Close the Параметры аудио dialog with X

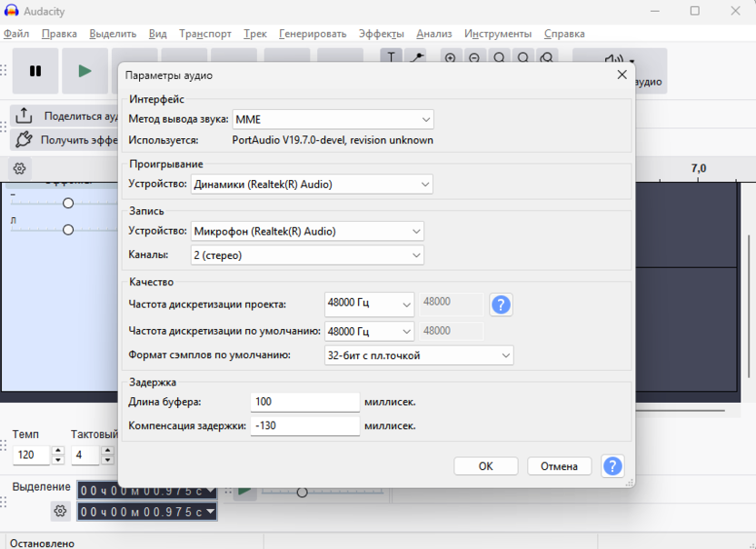(x=622, y=75)
